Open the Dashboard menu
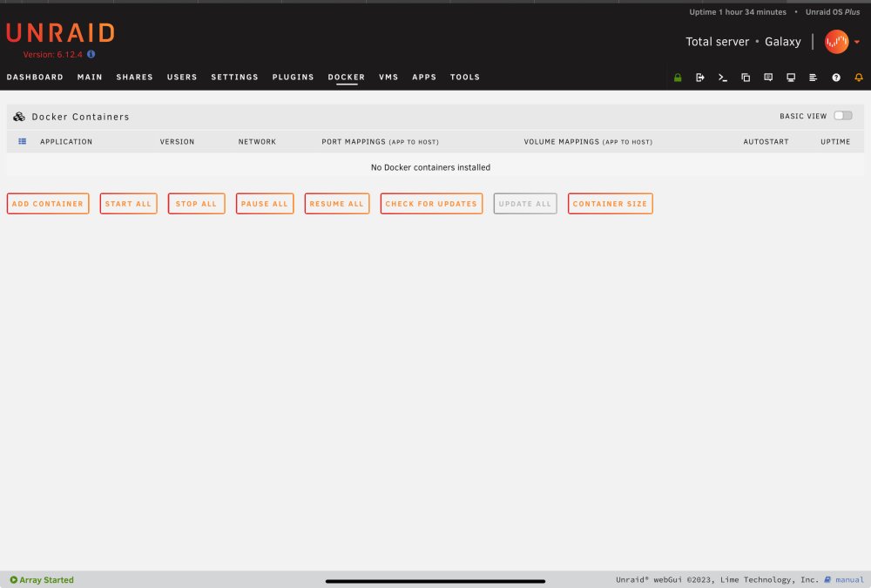Image resolution: width=871 pixels, height=588 pixels. click(x=35, y=78)
